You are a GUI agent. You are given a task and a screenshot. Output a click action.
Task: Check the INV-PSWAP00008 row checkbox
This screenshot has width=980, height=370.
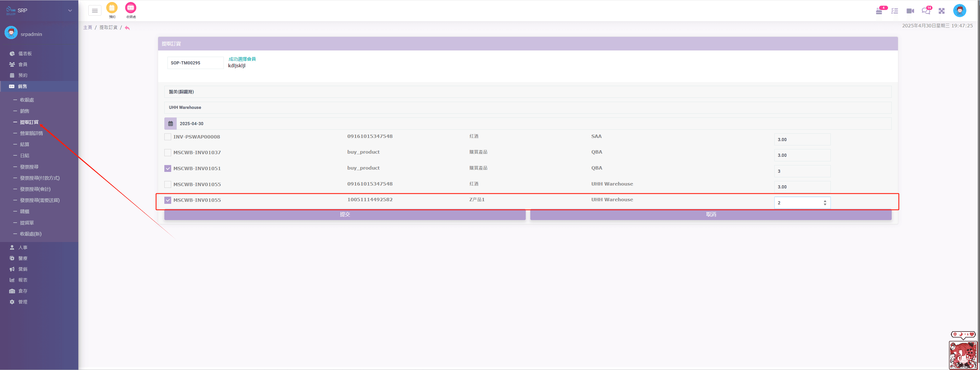(x=168, y=137)
